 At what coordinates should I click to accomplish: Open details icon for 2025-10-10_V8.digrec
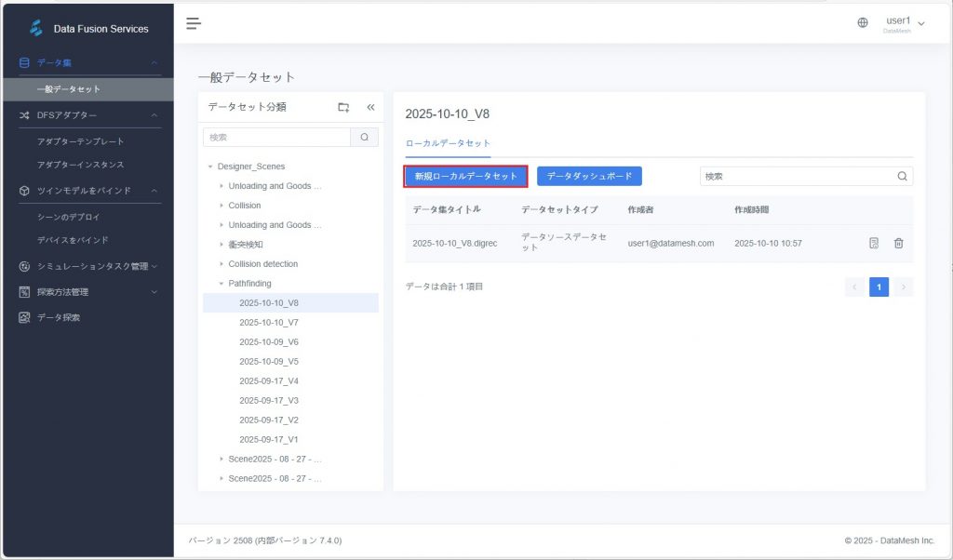point(874,243)
